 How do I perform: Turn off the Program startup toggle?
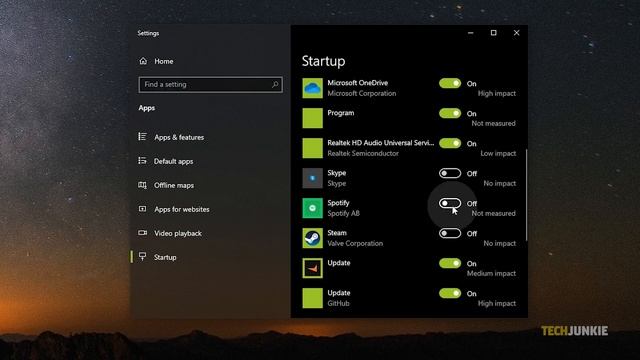click(450, 113)
